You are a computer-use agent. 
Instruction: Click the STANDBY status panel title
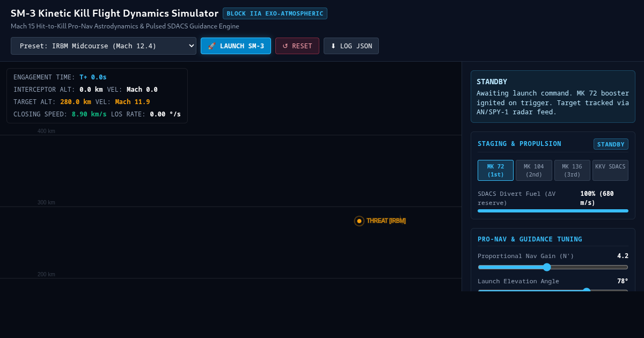[x=492, y=82]
